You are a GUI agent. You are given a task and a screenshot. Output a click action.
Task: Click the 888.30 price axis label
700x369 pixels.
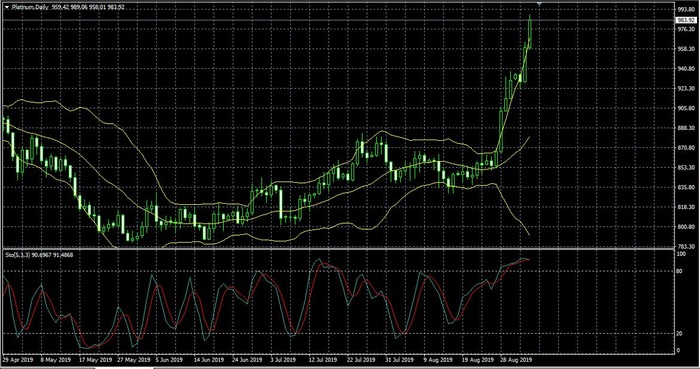pyautogui.click(x=687, y=128)
